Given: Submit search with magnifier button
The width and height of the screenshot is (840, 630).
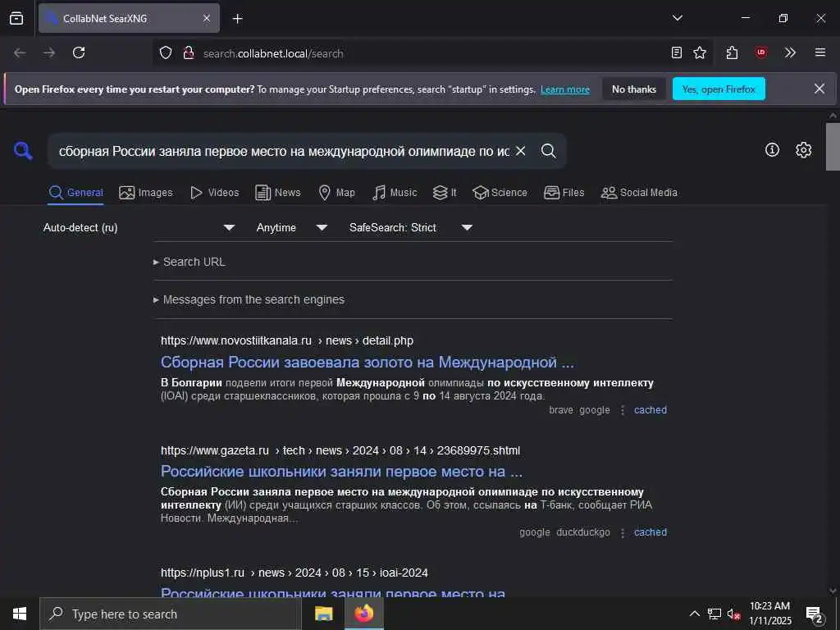Looking at the screenshot, I should (x=548, y=151).
